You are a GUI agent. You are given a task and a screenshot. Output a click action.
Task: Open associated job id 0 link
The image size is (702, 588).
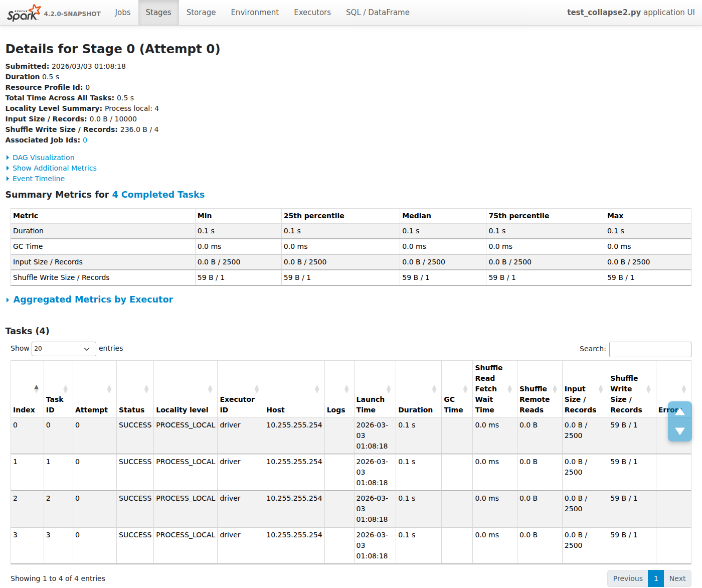click(x=85, y=140)
